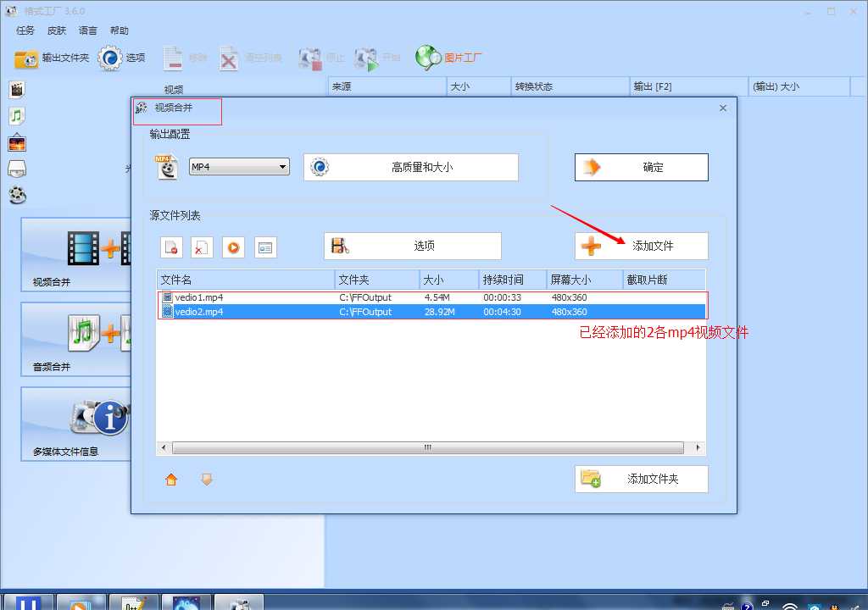Select the picture category sidebar icon
868x610 pixels.
click(x=17, y=143)
